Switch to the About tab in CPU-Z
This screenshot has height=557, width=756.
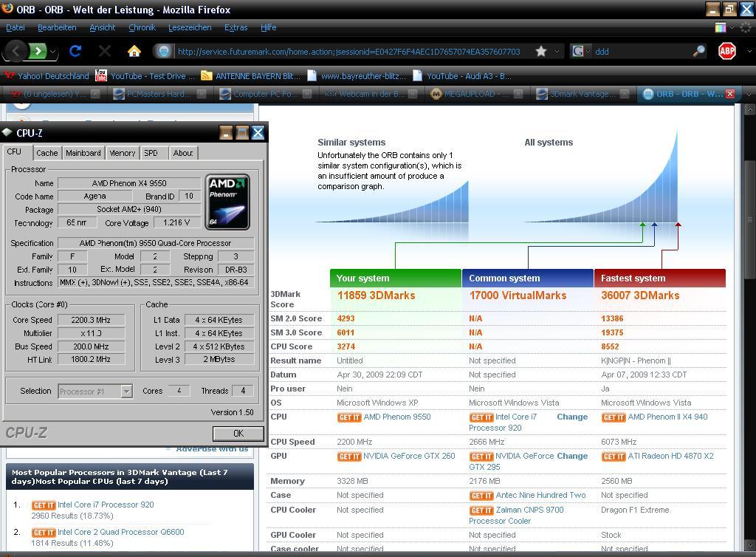coord(183,153)
